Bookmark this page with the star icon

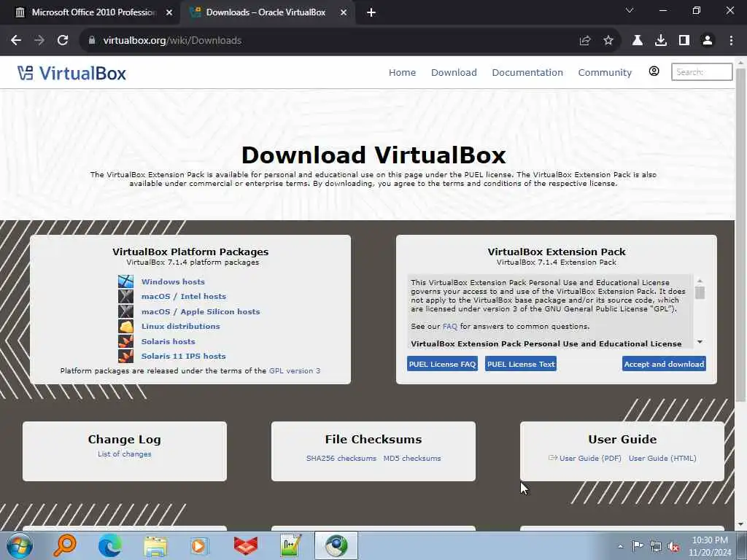coord(608,41)
